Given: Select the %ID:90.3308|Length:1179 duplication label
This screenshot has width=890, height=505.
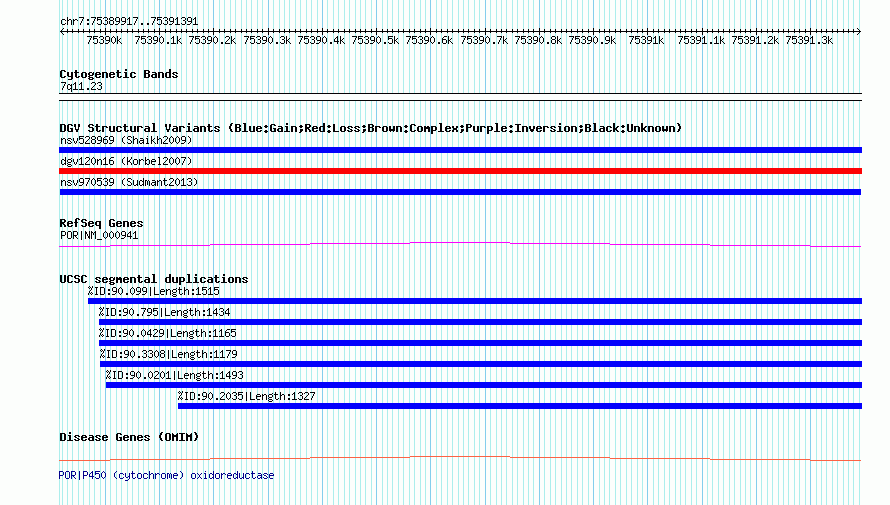Looking at the screenshot, I should pos(168,355).
